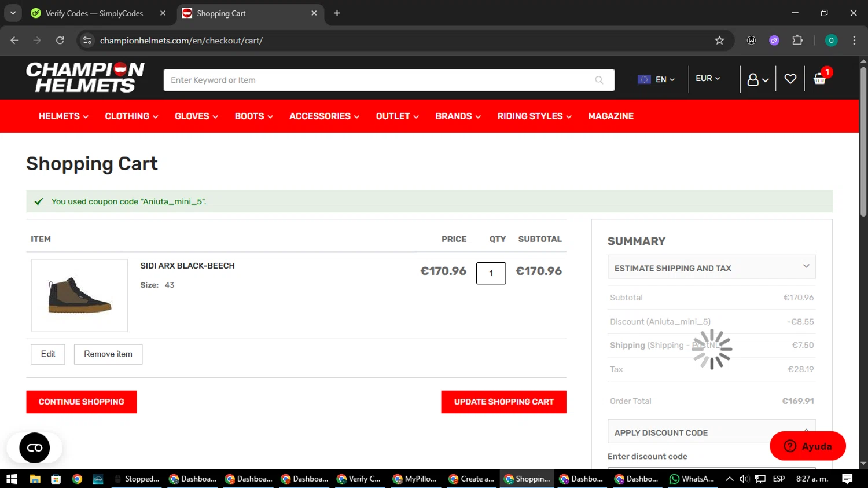
Task: Click Remove item button
Action: [x=108, y=354]
